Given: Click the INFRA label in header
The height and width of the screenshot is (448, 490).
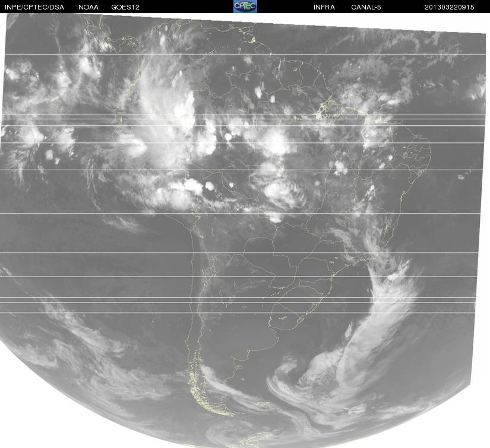Looking at the screenshot, I should point(324,7).
